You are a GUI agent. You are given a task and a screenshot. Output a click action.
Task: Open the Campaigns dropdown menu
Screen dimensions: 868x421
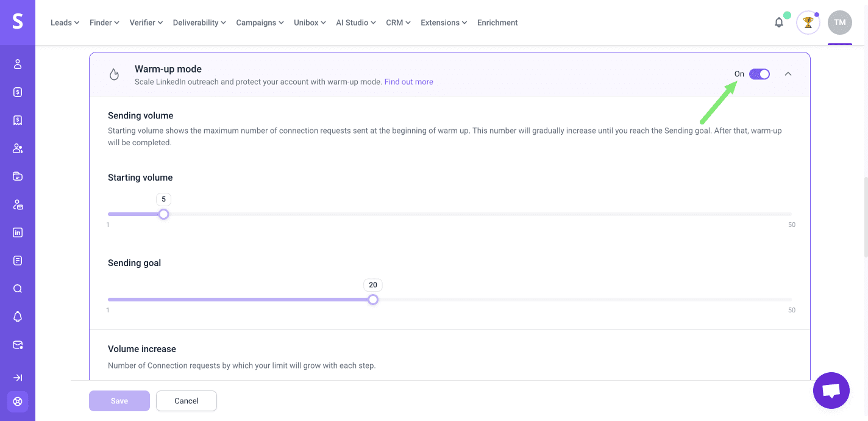click(x=260, y=23)
